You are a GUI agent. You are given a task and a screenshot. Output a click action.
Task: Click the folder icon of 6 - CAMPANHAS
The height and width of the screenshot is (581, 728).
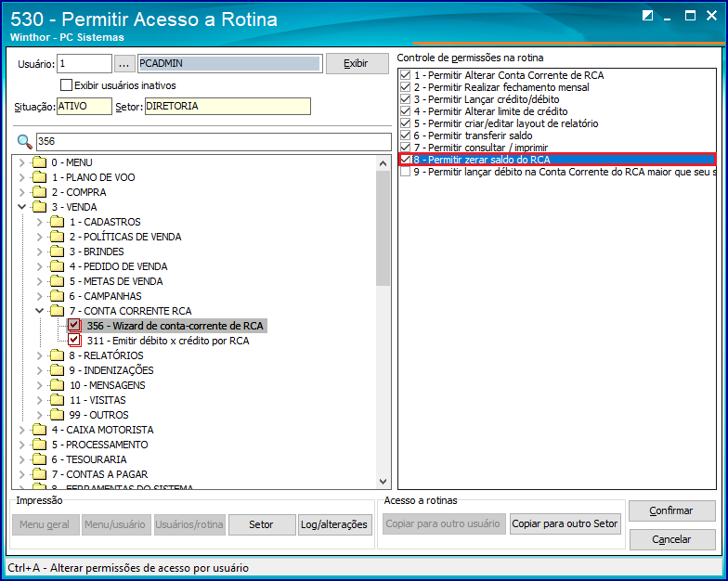[x=58, y=296]
